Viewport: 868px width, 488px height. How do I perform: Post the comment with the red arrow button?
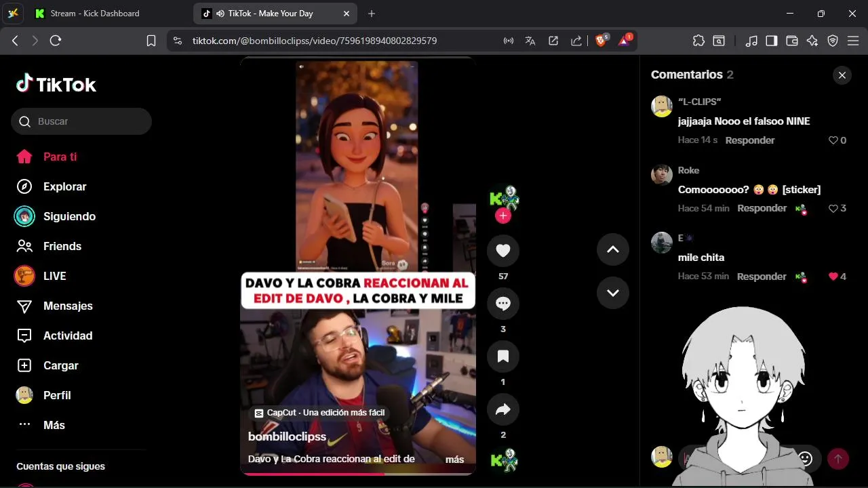tap(837, 459)
